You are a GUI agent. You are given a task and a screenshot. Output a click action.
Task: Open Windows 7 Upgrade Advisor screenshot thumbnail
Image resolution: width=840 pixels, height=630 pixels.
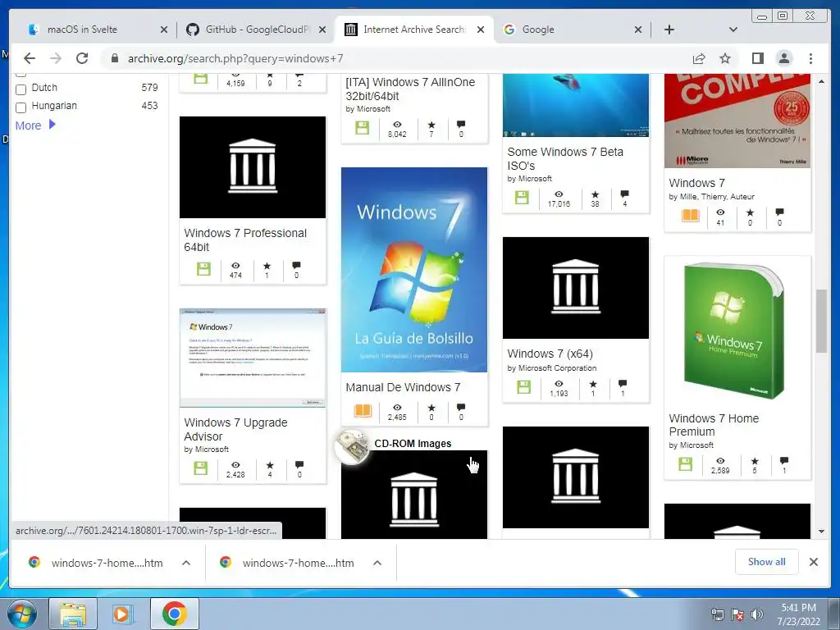point(253,358)
